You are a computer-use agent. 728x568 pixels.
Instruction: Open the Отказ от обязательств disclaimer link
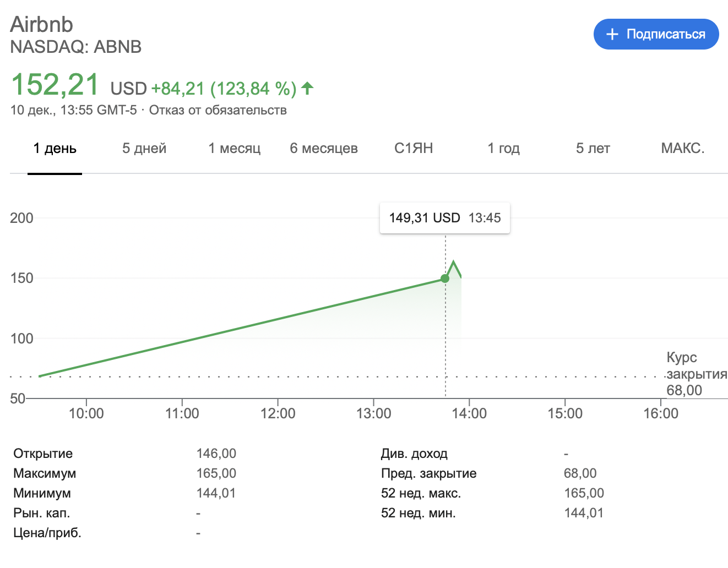click(218, 110)
